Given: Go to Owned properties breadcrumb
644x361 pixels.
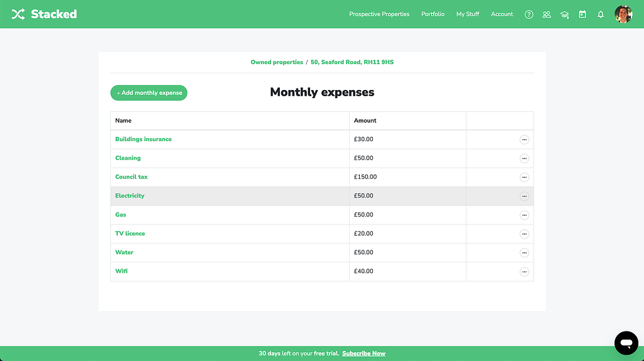Looking at the screenshot, I should coord(277,62).
